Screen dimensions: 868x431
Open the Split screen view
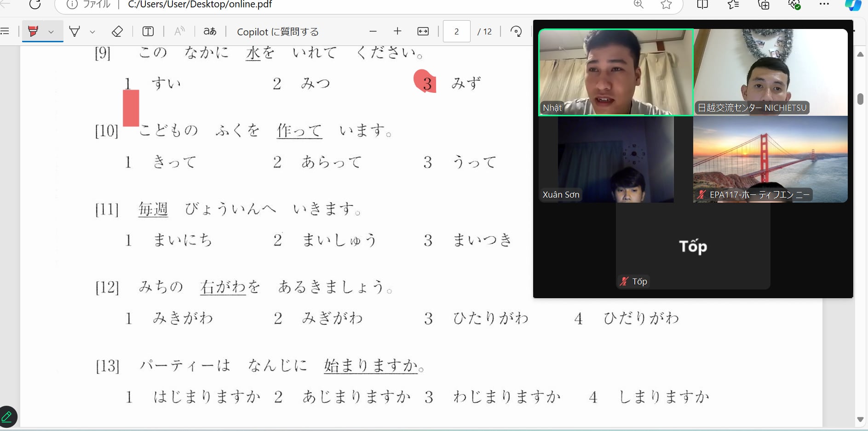tap(702, 5)
